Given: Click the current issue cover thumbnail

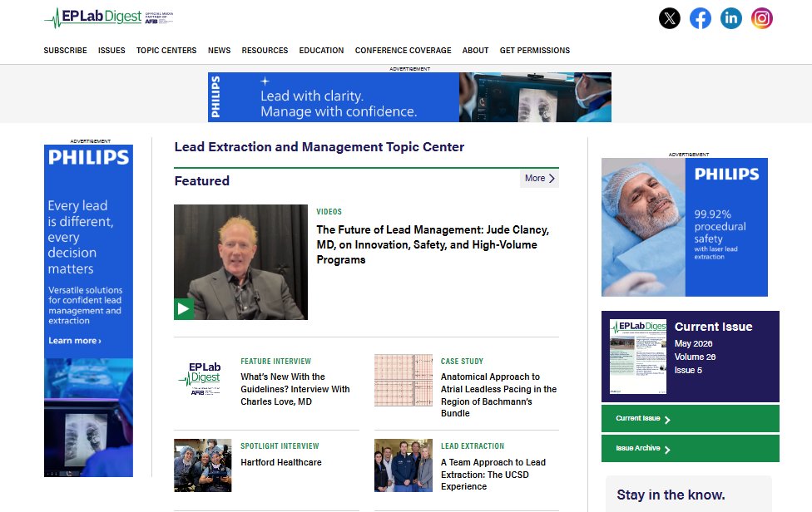Looking at the screenshot, I should (x=638, y=357).
